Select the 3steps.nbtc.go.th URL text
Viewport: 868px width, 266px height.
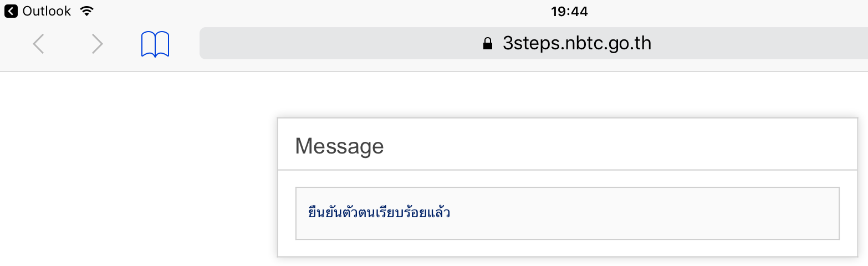[576, 43]
